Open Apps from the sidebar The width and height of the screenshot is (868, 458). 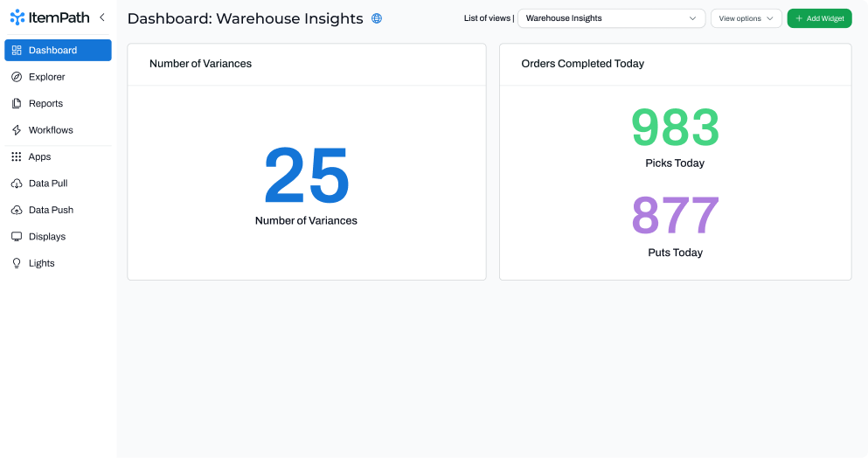[58, 156]
